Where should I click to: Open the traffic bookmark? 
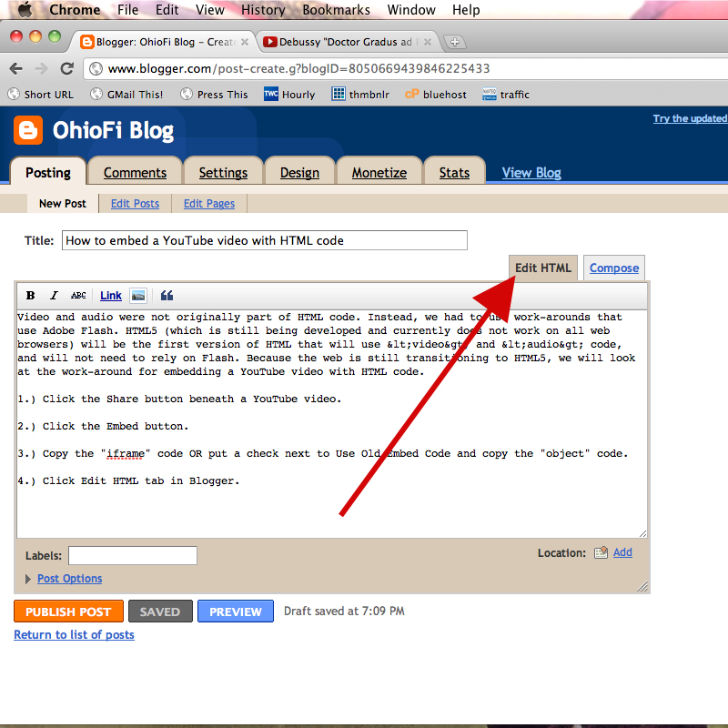506,95
